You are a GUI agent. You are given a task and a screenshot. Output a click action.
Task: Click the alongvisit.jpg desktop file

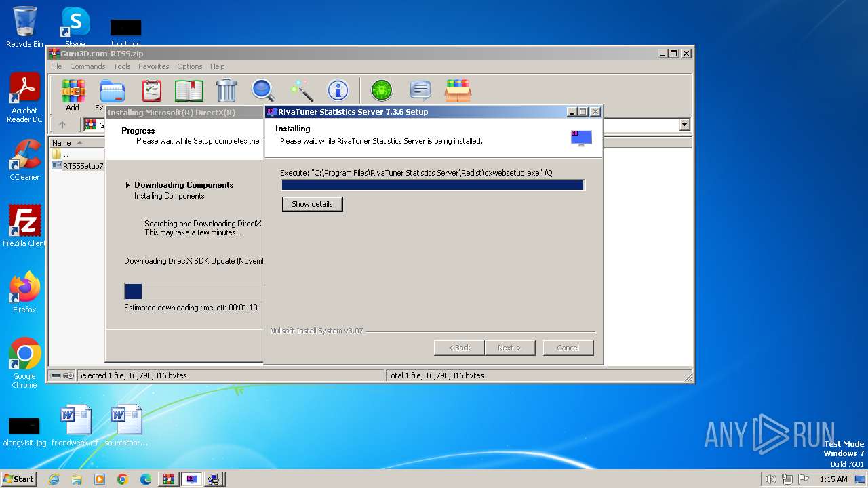(24, 431)
